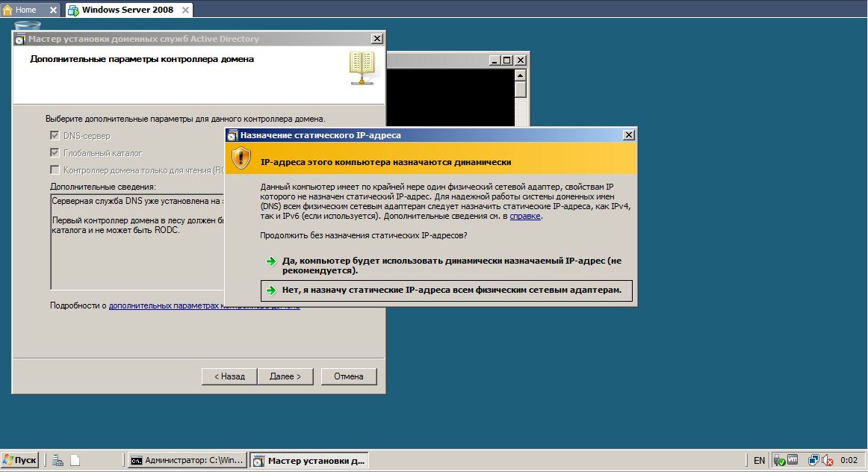Click the book icon in wizard header
Screen dimensions: 868x472
362,68
